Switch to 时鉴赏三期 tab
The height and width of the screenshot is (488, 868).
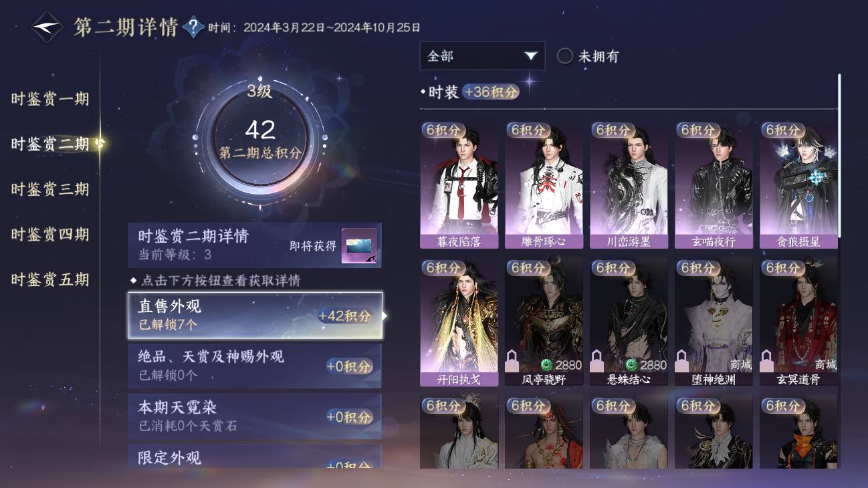(50, 189)
